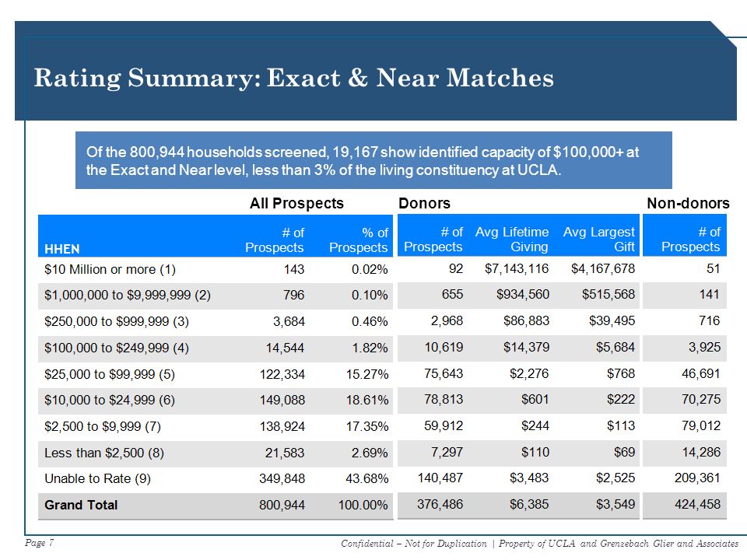Select the All Prospects group heading
This screenshot has width=747, height=560.
tap(296, 203)
